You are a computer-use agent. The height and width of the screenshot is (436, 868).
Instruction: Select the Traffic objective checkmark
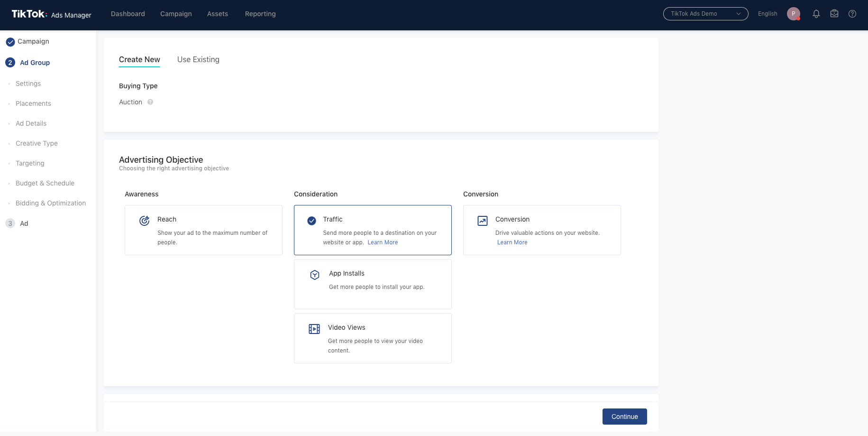(311, 221)
